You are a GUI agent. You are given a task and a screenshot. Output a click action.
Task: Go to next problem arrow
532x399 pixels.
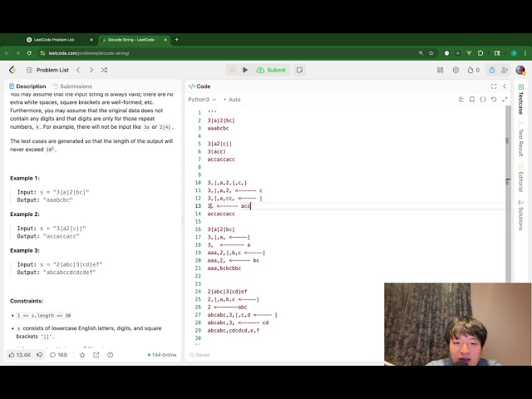point(91,70)
